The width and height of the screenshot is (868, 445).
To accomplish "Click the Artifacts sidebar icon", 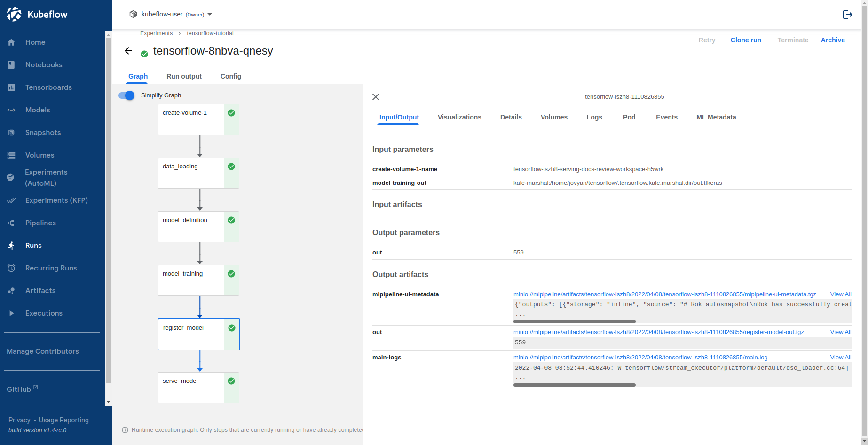I will (11, 291).
